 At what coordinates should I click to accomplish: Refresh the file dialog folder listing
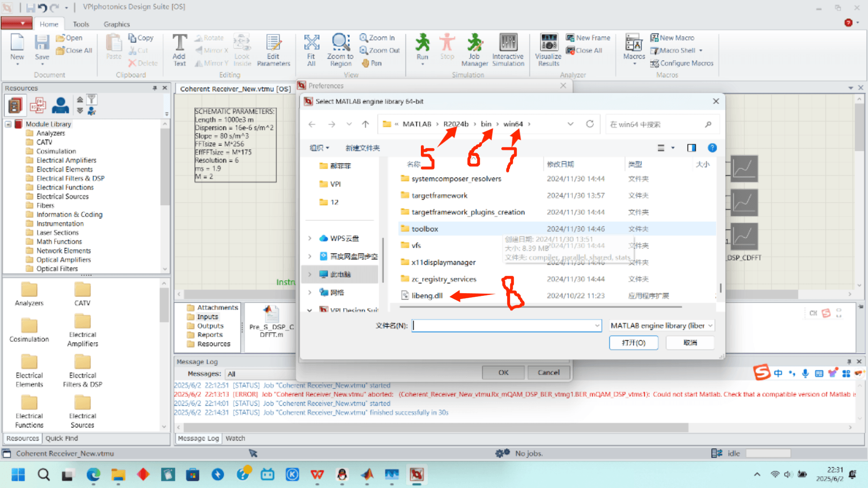tap(590, 124)
